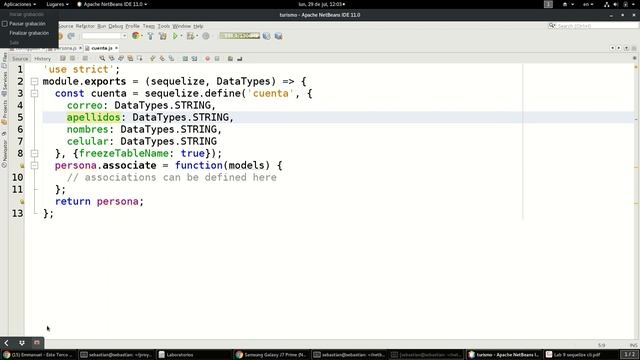Open Refactor menu
The height and width of the screenshot is (360, 640).
pos(85,26)
